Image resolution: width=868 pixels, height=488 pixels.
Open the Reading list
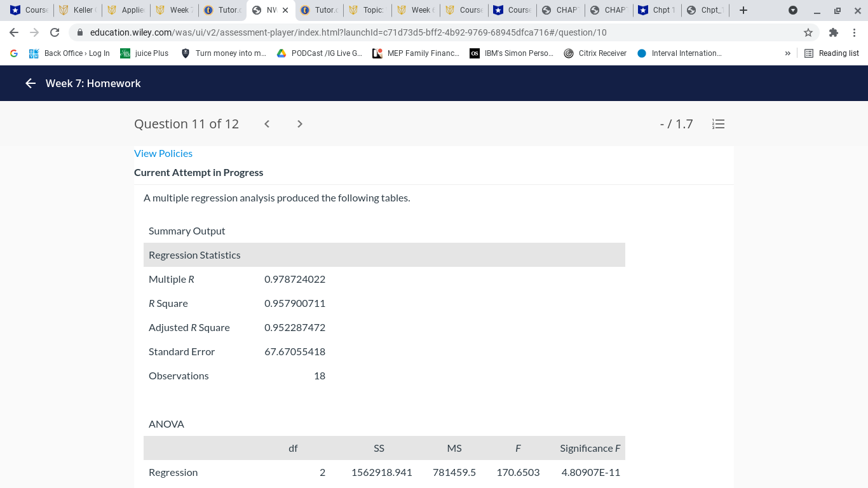pos(832,53)
